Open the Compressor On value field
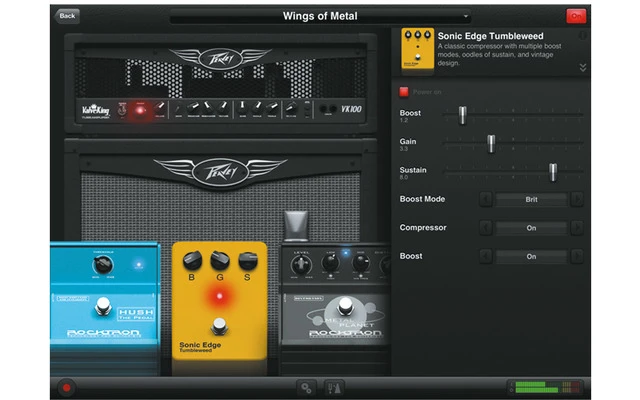640x400 pixels. tap(531, 228)
